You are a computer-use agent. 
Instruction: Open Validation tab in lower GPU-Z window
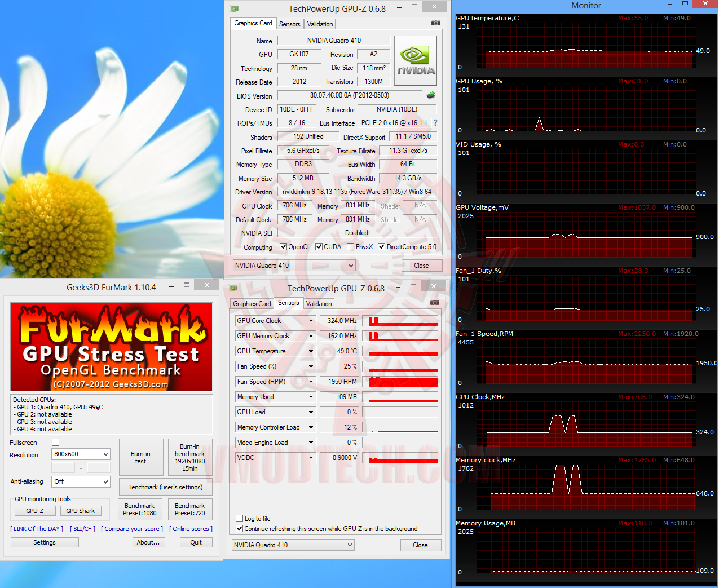coord(319,304)
